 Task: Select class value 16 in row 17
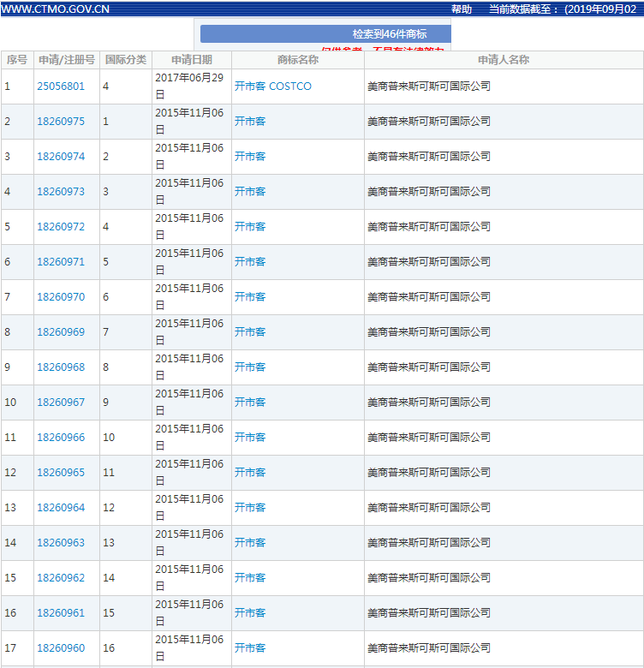click(109, 648)
